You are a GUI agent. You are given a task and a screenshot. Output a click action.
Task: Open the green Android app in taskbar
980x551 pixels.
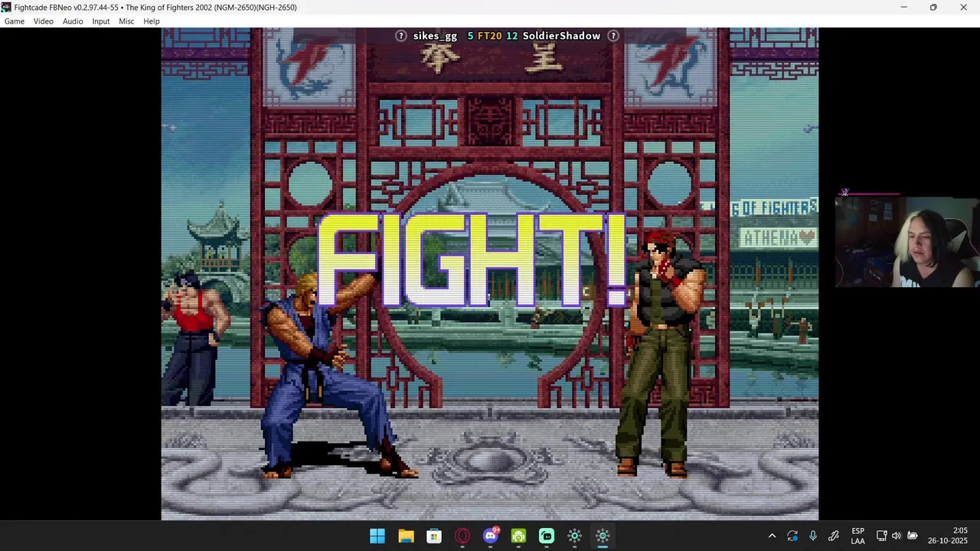[x=518, y=536]
